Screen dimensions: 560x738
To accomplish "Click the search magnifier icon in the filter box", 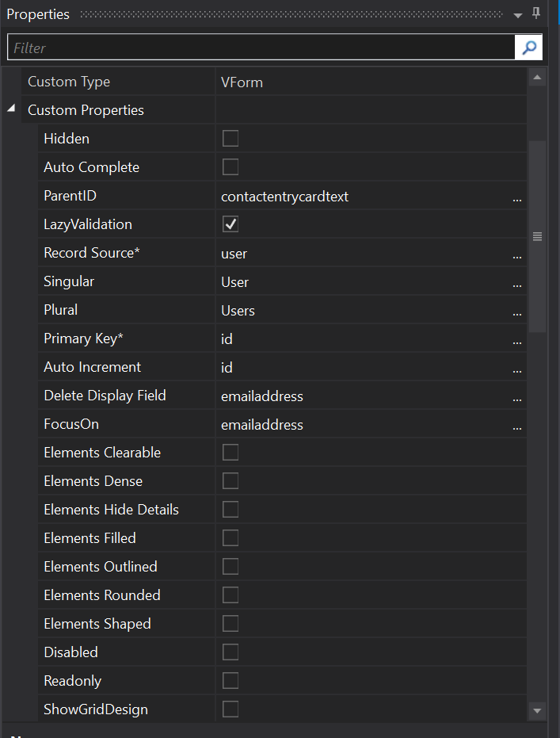I will pos(528,48).
